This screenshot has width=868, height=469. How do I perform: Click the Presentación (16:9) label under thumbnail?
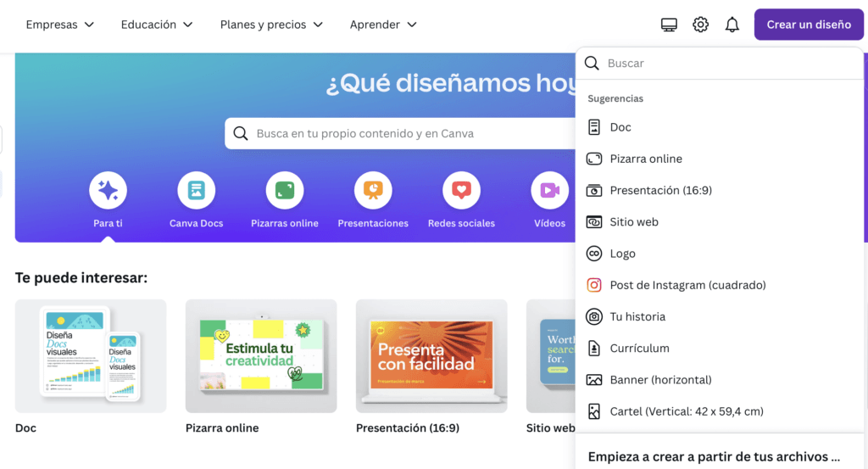pos(408,428)
